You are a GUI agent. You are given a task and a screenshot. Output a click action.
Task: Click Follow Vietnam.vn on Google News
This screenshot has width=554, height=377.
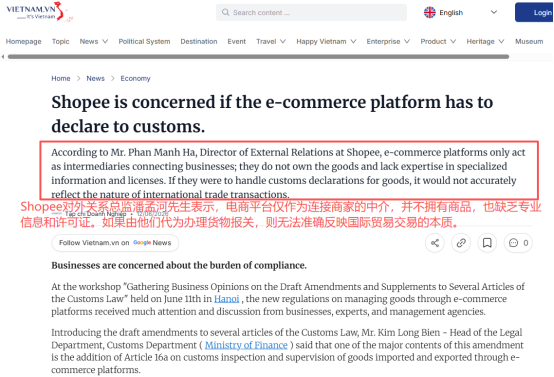(115, 243)
